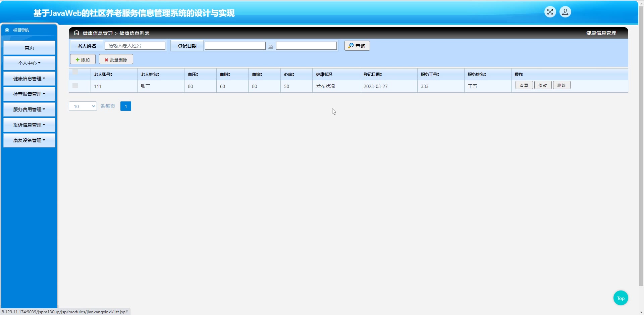Click the red X icon on 批量删除
644x315 pixels.
(x=106, y=60)
